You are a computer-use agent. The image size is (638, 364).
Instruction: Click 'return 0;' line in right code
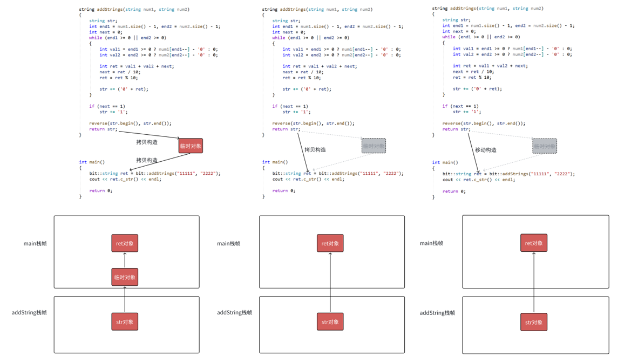click(454, 191)
